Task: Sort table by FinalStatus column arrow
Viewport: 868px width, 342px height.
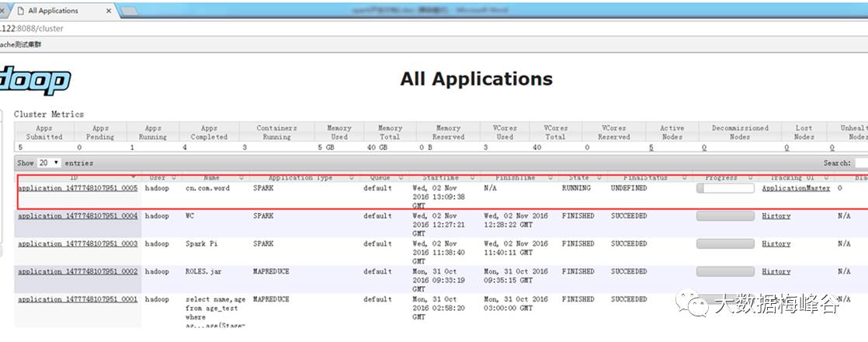Action: [684, 178]
